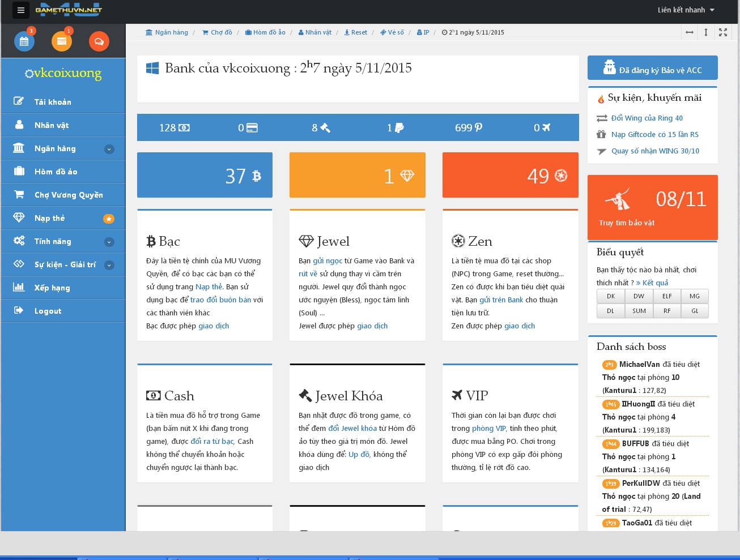740x560 pixels.
Task: Click the Đã đăng ký Bảo vệ ACC button
Action: pyautogui.click(x=652, y=68)
